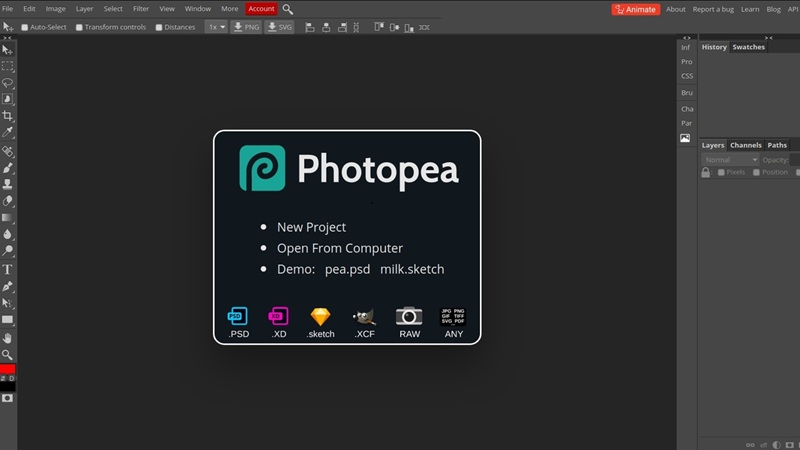Switch to the Swatches tab
The image size is (800, 450).
click(x=748, y=47)
